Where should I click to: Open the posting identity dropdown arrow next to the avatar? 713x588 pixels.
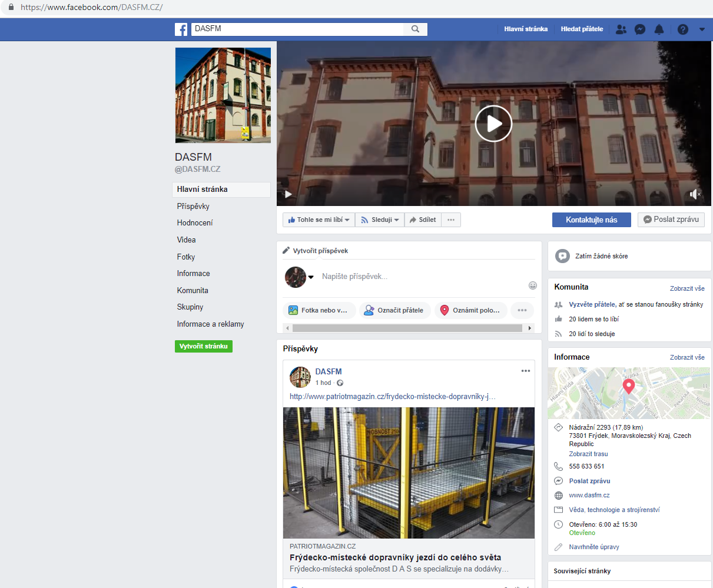point(311,277)
